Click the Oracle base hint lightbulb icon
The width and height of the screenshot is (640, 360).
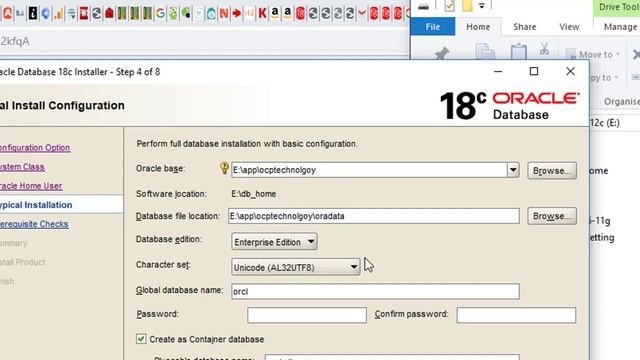224,168
